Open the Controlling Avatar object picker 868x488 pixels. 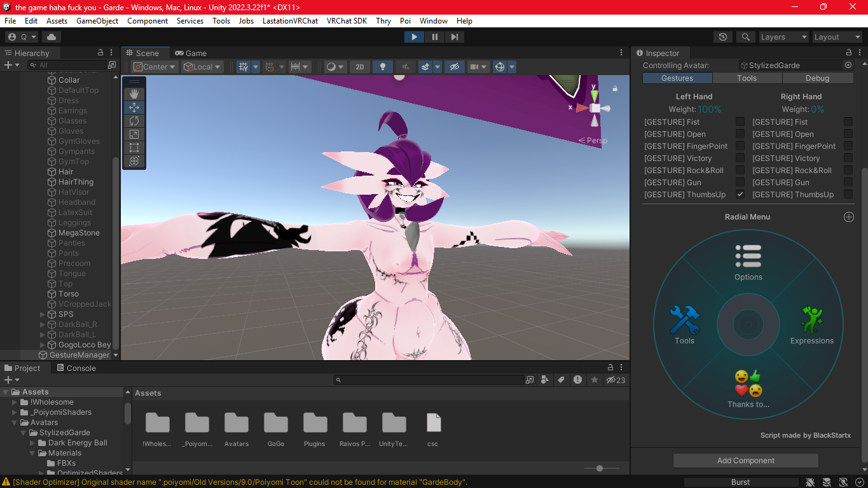click(848, 66)
